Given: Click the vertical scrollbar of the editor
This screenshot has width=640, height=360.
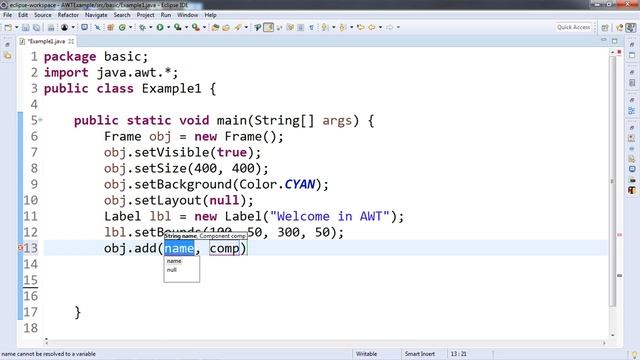Looking at the screenshot, I should pyautogui.click(x=612, y=180).
